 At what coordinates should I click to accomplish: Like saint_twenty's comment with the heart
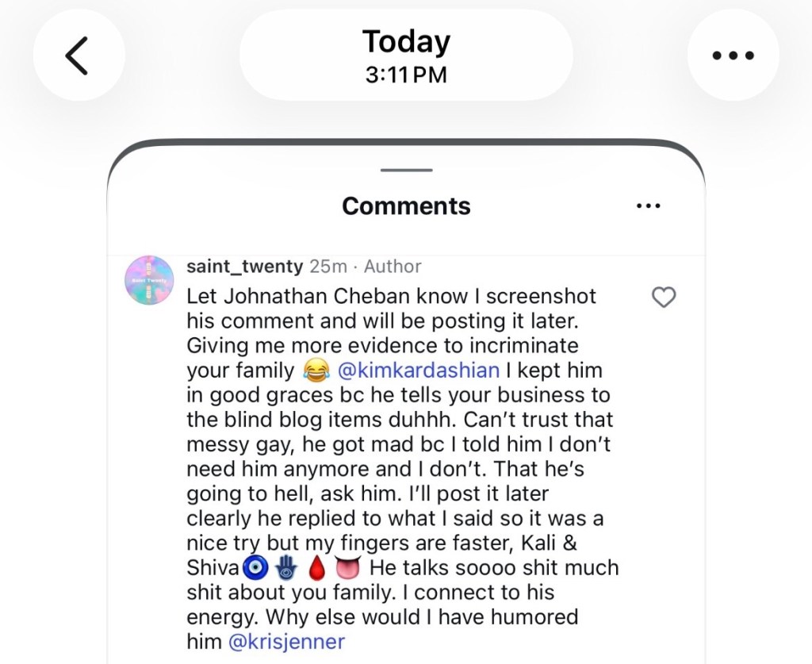pyautogui.click(x=663, y=297)
